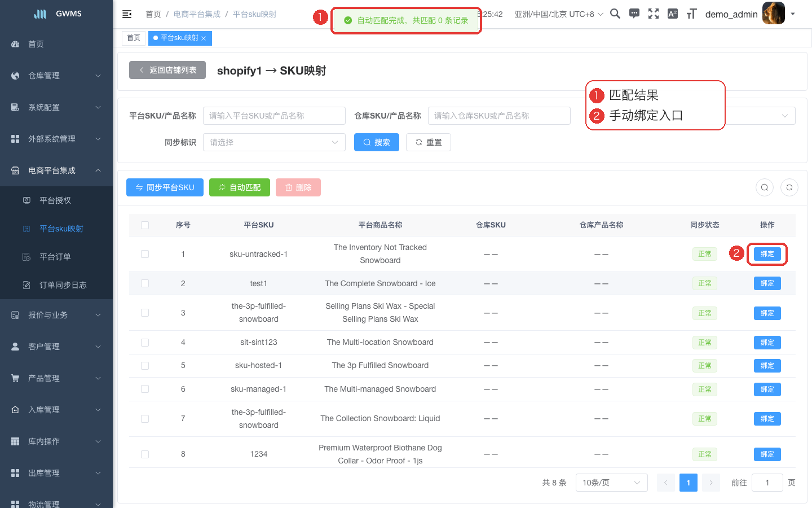
Task: Click the previous page arrow
Action: (666, 483)
